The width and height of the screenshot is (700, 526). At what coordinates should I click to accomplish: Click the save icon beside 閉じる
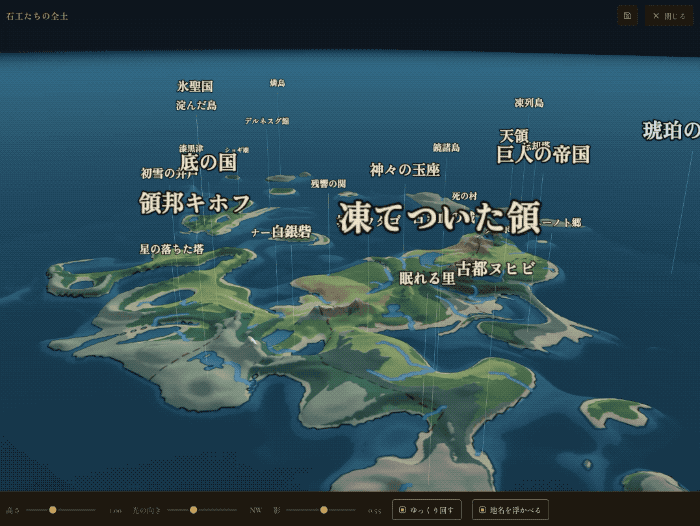627,16
